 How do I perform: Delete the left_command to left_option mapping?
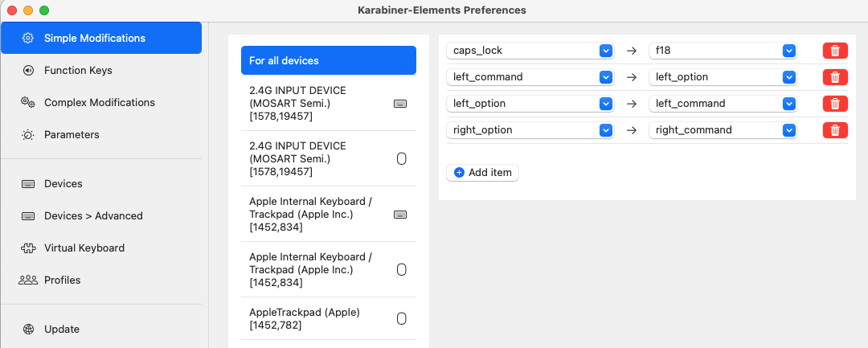835,77
